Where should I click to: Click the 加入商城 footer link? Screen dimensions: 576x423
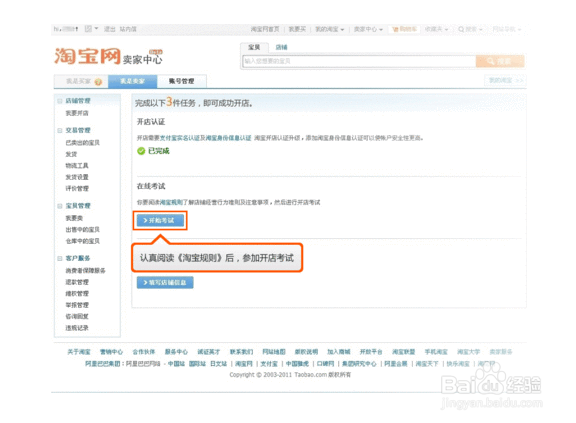[x=338, y=352]
